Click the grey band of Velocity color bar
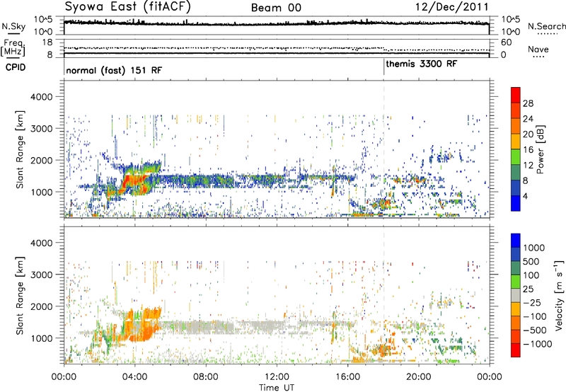 (x=516, y=296)
